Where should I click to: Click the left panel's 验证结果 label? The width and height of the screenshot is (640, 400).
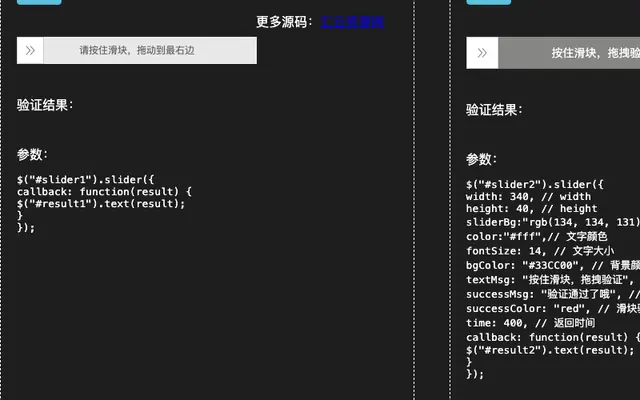[x=45, y=105]
